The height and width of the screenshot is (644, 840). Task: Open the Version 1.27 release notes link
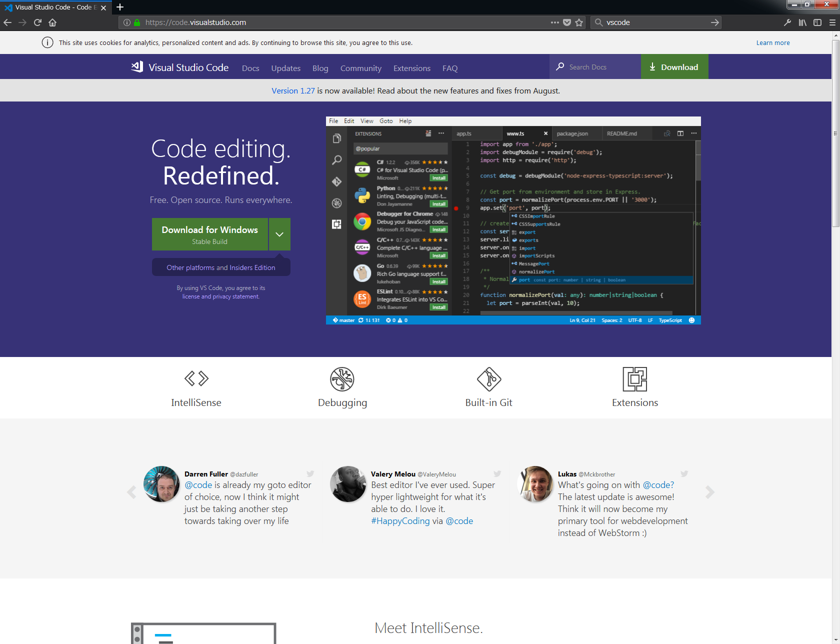click(293, 90)
